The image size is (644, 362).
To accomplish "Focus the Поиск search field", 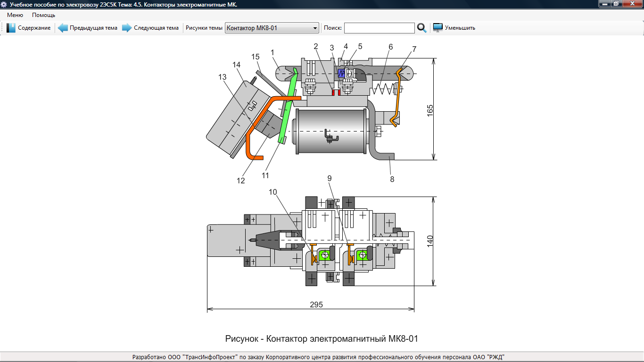I will (x=380, y=28).
